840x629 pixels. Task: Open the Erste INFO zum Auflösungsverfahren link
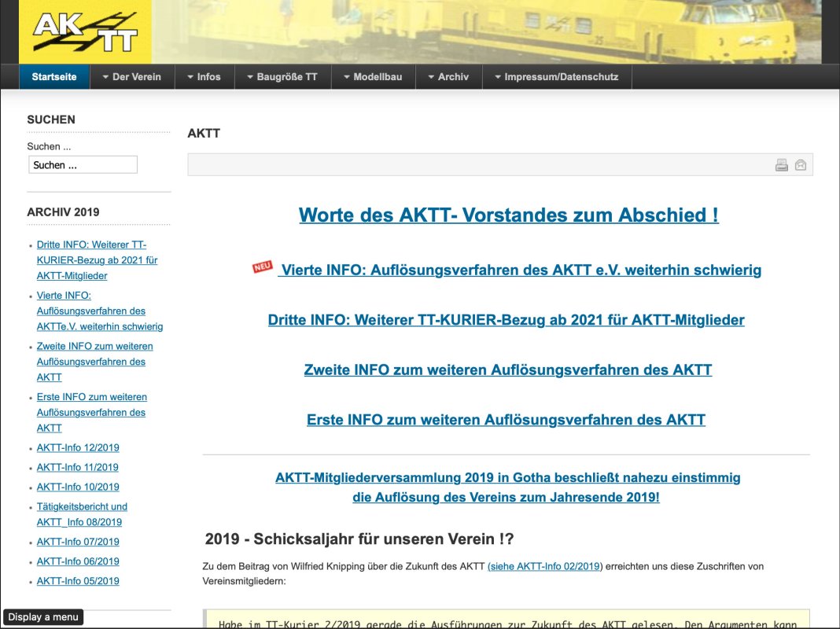coord(506,420)
